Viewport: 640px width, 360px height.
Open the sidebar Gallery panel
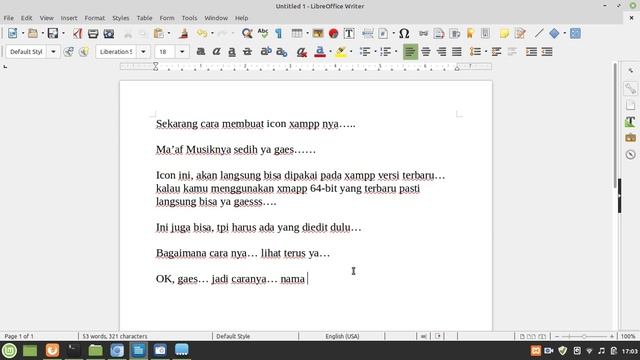(x=630, y=138)
